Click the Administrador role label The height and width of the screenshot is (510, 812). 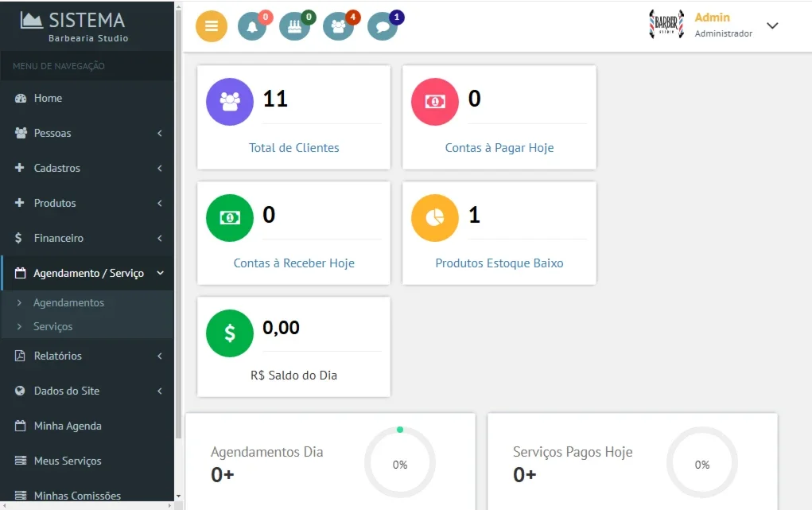tap(724, 33)
